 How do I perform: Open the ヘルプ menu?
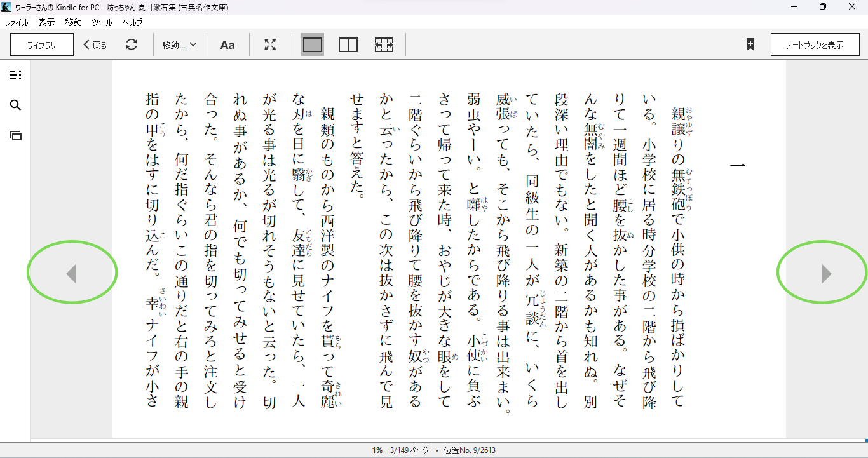(x=132, y=22)
